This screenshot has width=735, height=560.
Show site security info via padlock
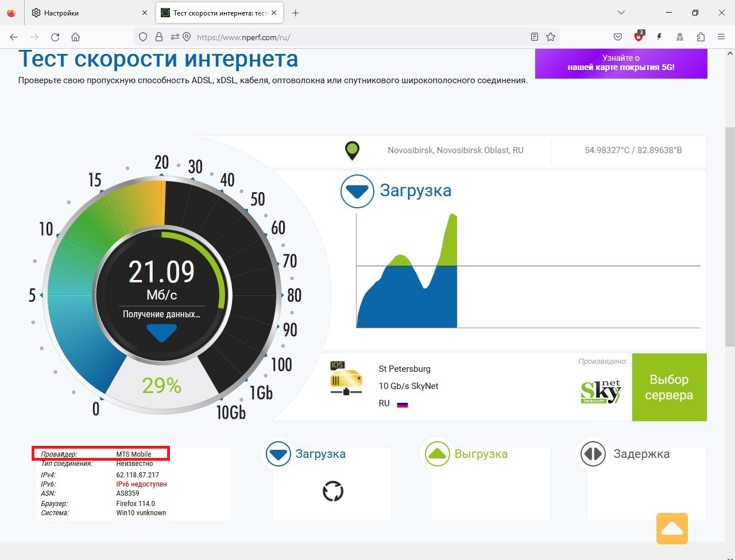[159, 37]
